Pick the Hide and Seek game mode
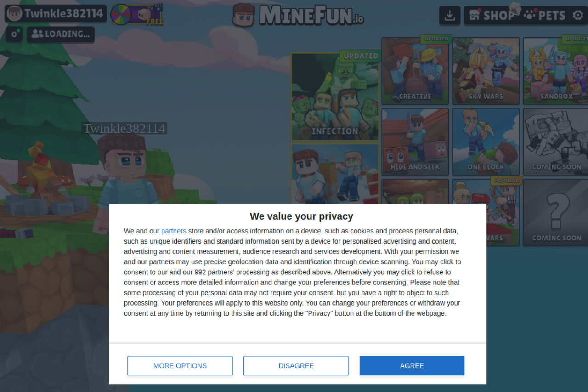Screen dimensions: 588x392 (415, 142)
